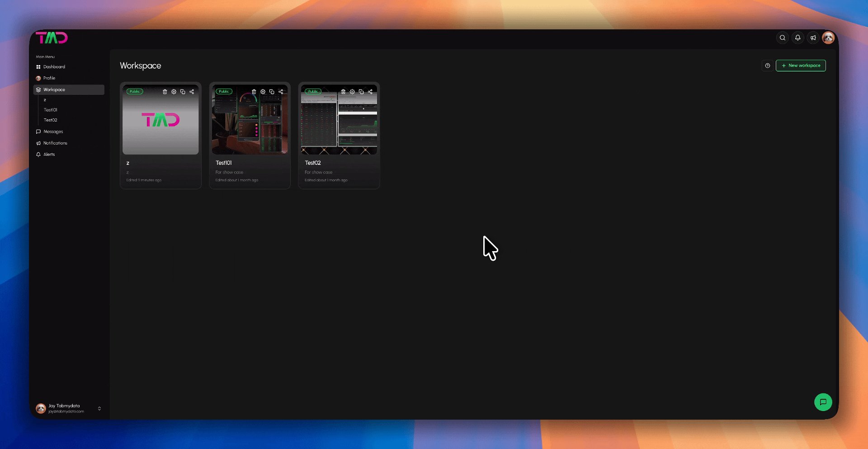The height and width of the screenshot is (449, 868).
Task: Open the Test101 workspace thumbnail
Action: click(x=250, y=120)
